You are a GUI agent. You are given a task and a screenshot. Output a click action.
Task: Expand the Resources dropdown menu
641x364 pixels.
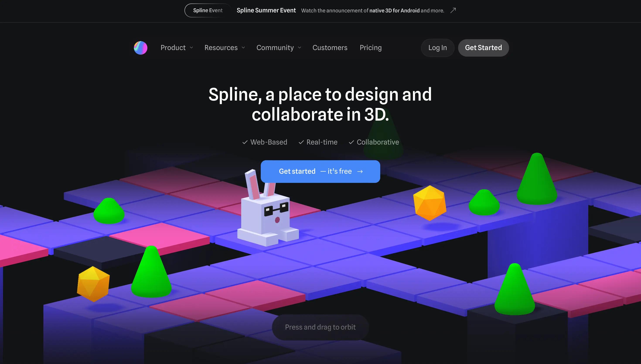tap(225, 47)
